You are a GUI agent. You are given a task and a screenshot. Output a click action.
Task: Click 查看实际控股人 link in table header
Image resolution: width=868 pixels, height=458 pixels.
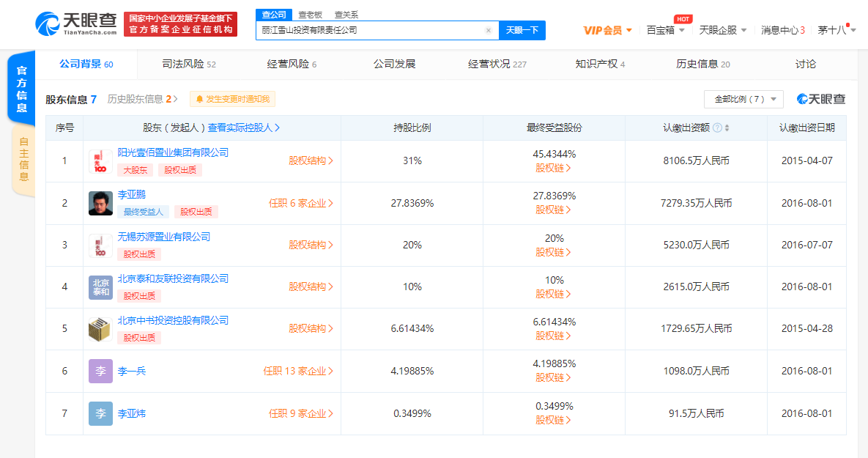244,128
